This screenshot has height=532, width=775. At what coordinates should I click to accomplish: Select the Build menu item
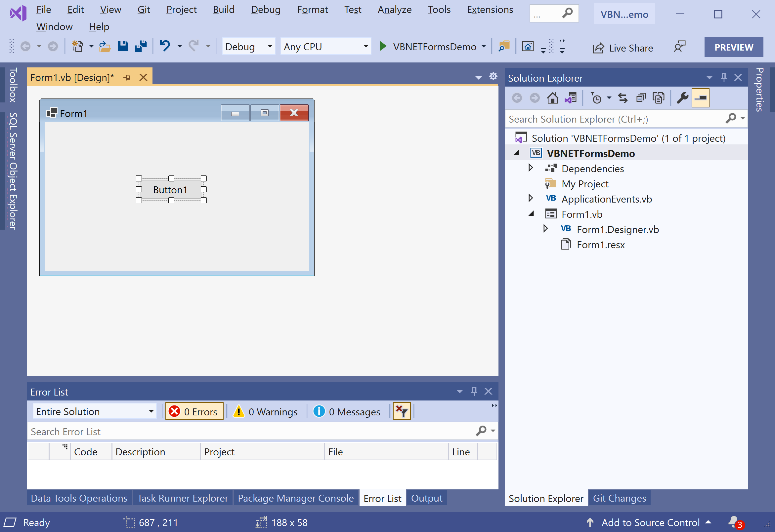pyautogui.click(x=223, y=10)
